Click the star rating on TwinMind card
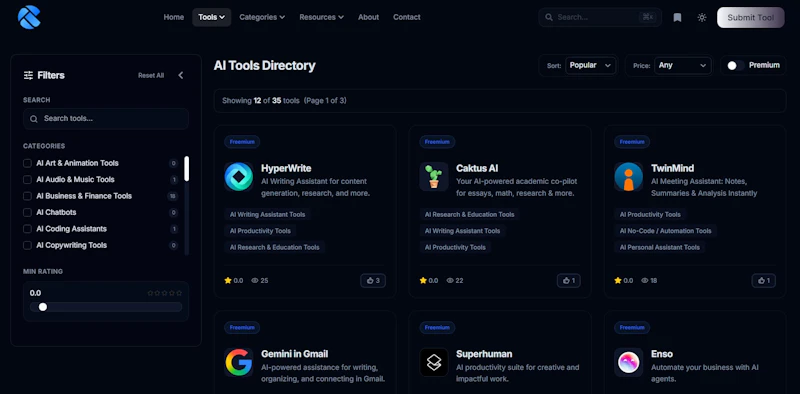Image resolution: width=800 pixels, height=394 pixels. click(x=623, y=281)
